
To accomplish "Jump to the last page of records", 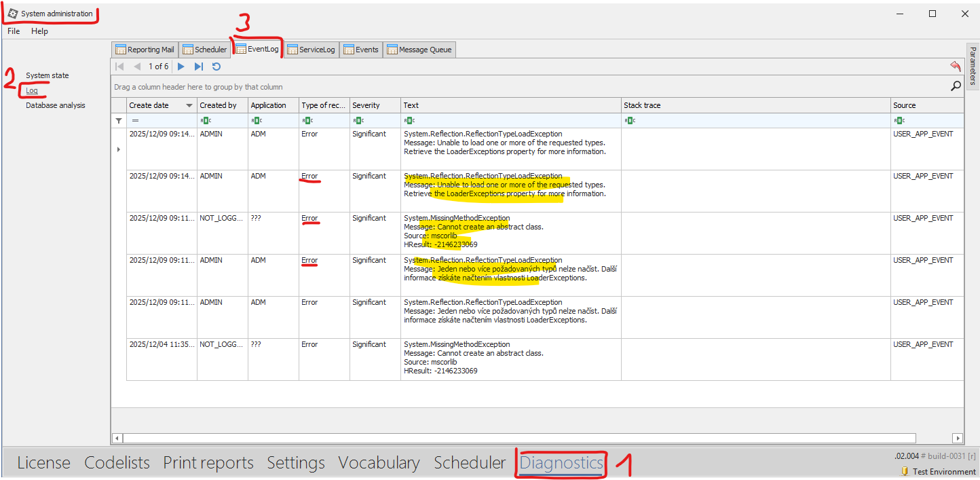I will [198, 67].
